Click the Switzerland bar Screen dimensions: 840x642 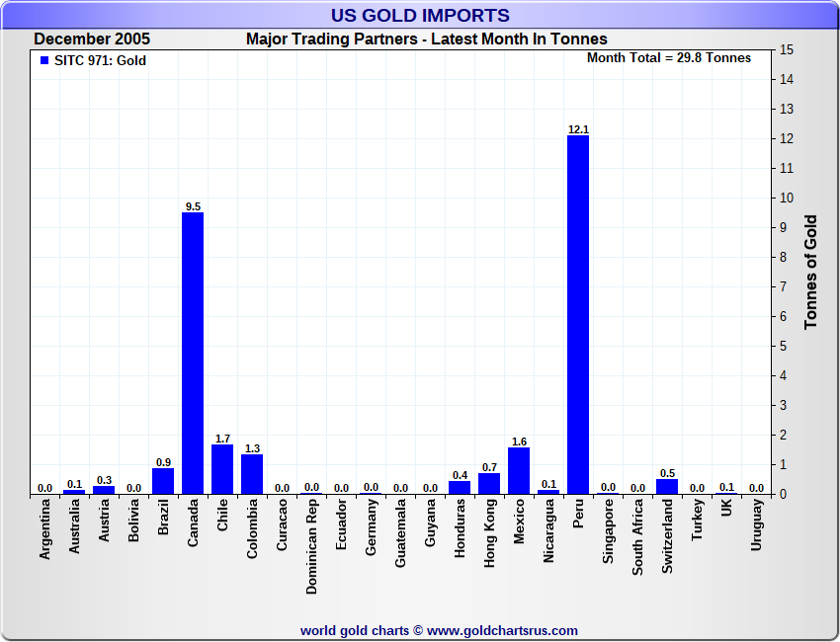coord(667,487)
